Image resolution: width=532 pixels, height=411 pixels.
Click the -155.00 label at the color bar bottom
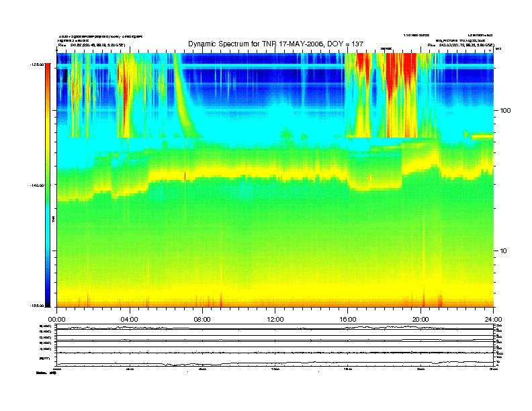(x=37, y=306)
